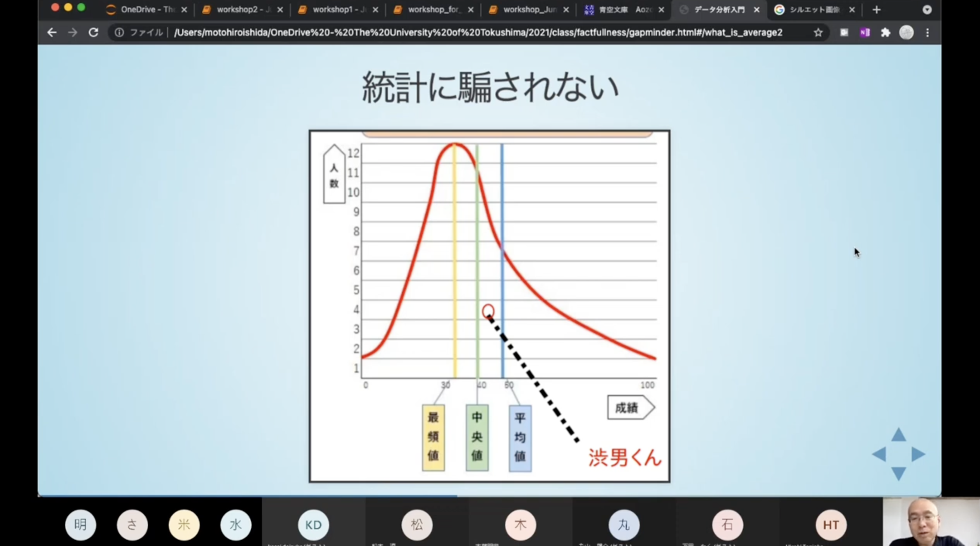
Task: Click the macOS green fullscreen button
Action: click(x=81, y=7)
